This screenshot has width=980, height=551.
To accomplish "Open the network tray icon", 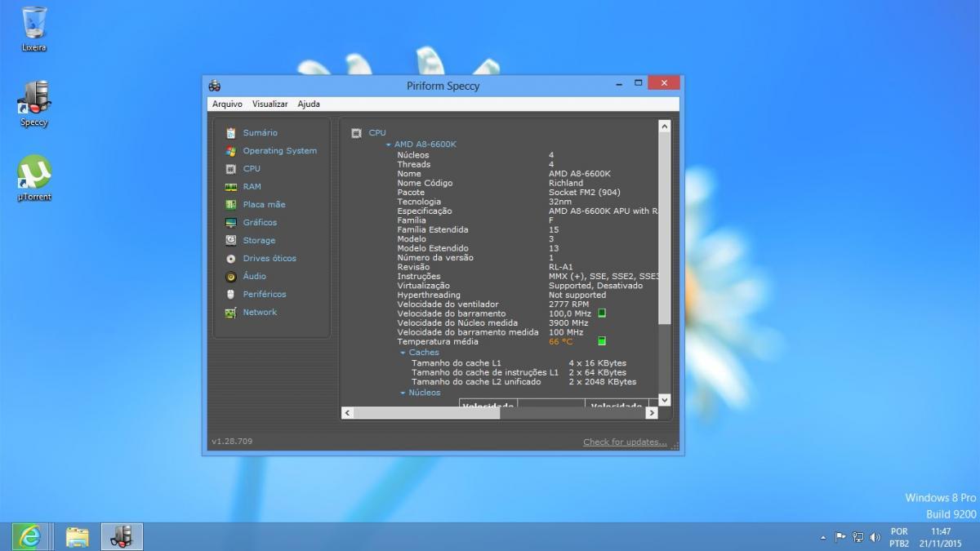I will coord(857,537).
